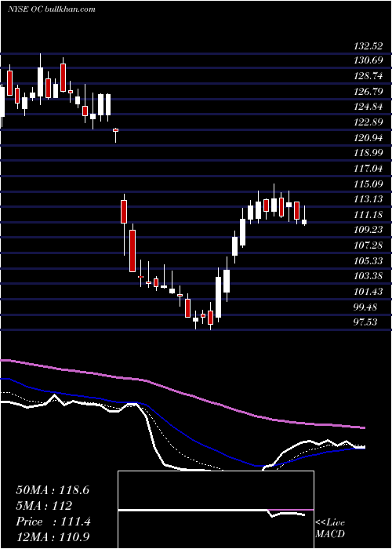Click the 12MA : 110.9 readout
Screen dimensions: 392x549
(54, 536)
